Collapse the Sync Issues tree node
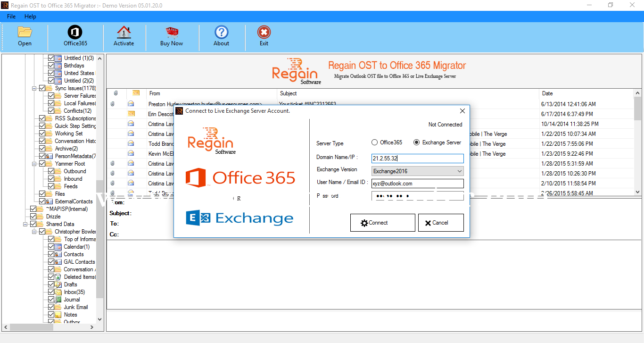The image size is (644, 343). pos(34,88)
